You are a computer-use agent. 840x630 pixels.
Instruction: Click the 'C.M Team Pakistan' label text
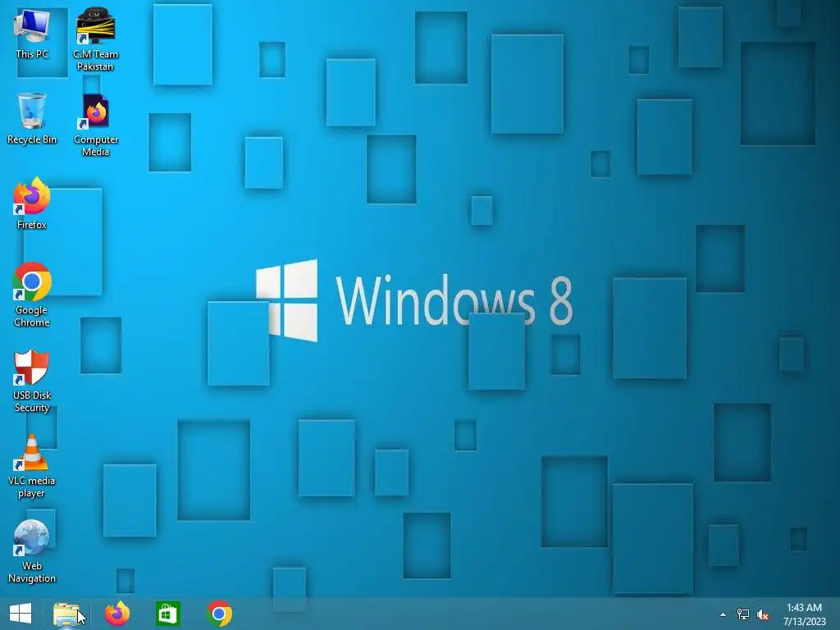95,60
